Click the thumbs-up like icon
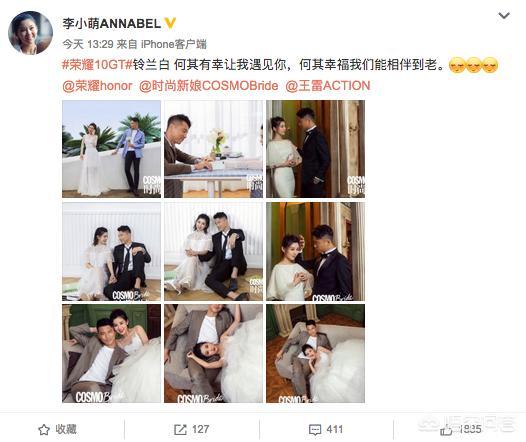Image resolution: width=526 pixels, height=442 pixels. (x=446, y=430)
